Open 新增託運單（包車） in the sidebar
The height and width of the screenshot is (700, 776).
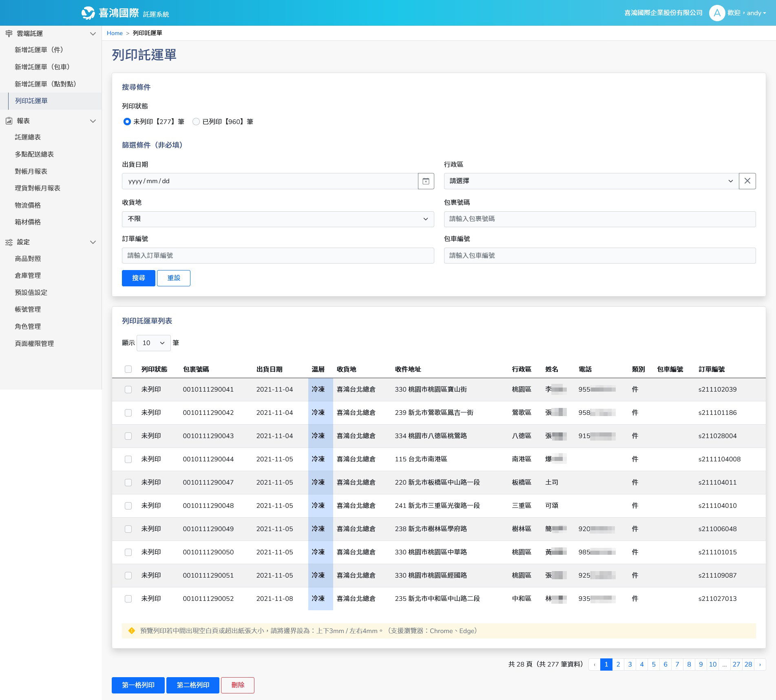pyautogui.click(x=43, y=67)
